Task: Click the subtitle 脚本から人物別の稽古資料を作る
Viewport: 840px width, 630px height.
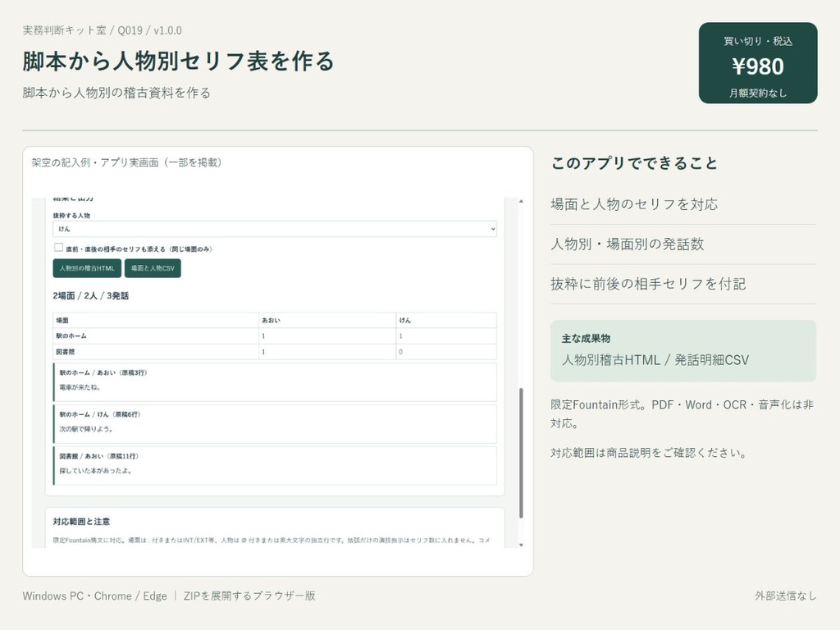Action: click(116, 93)
